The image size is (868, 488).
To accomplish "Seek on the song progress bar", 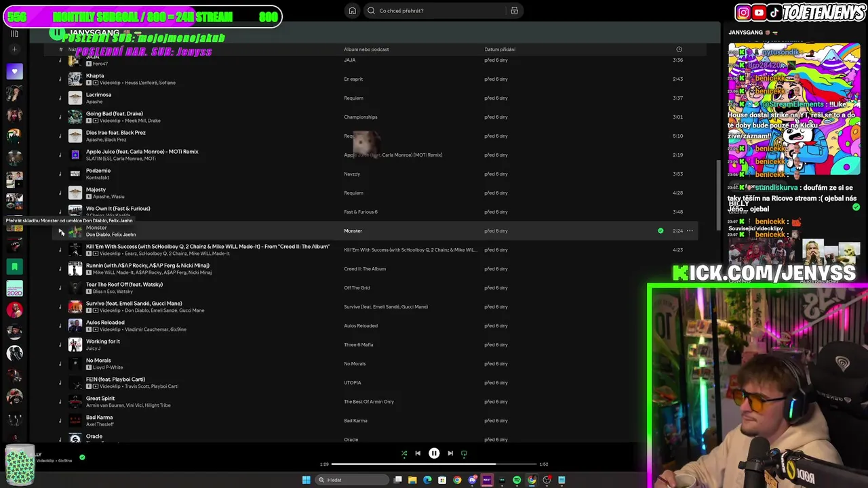I will pyautogui.click(x=434, y=464).
